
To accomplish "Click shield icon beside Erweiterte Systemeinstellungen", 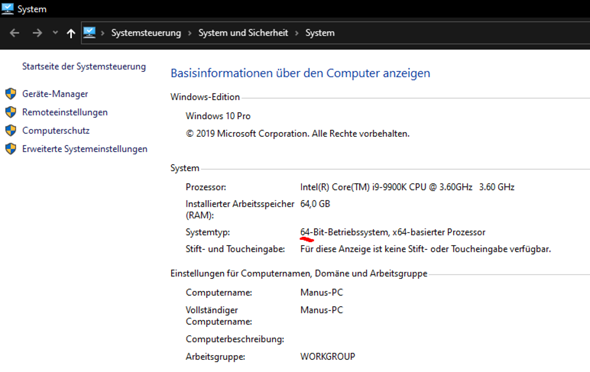I will coord(11,149).
